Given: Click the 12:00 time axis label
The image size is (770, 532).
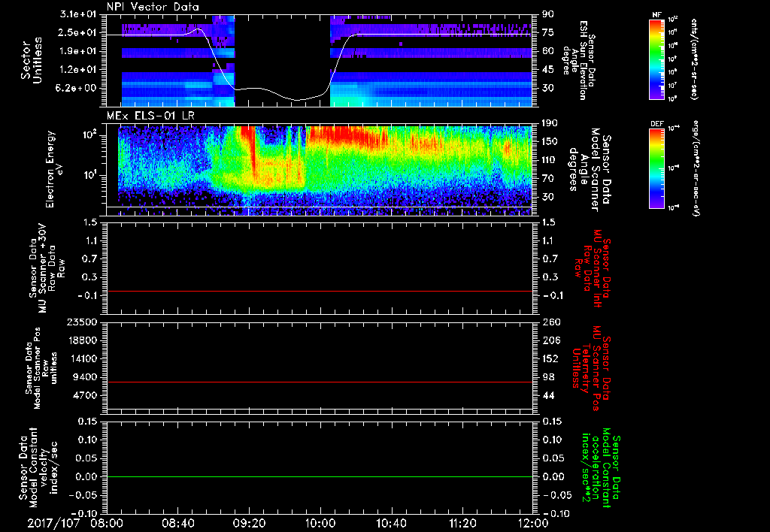Looking at the screenshot, I should [533, 523].
